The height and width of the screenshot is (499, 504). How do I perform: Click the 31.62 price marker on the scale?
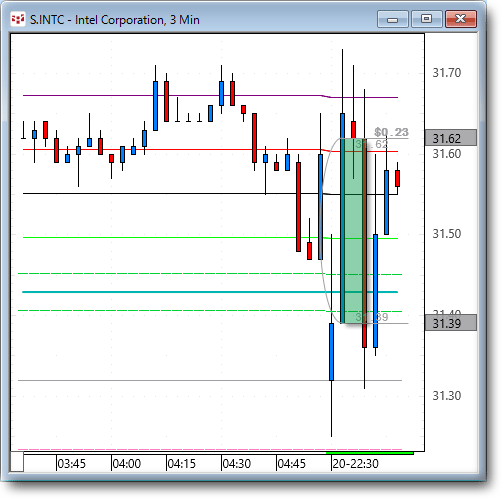(451, 138)
